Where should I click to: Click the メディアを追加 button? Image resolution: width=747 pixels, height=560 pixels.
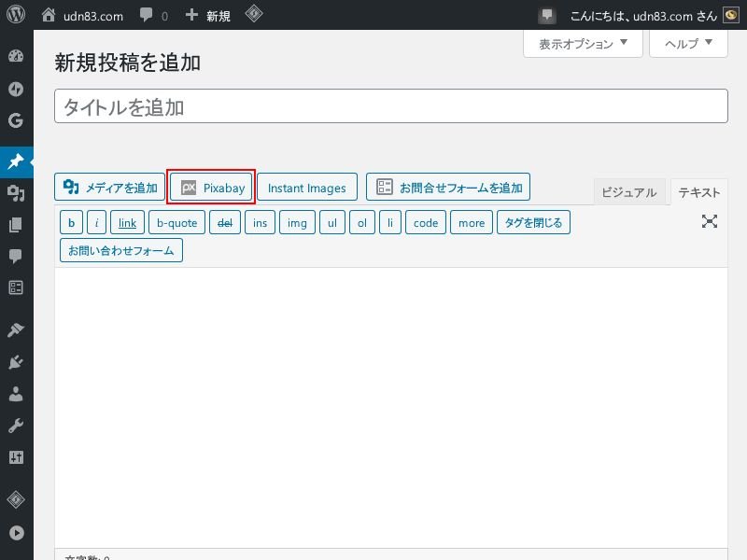(109, 188)
